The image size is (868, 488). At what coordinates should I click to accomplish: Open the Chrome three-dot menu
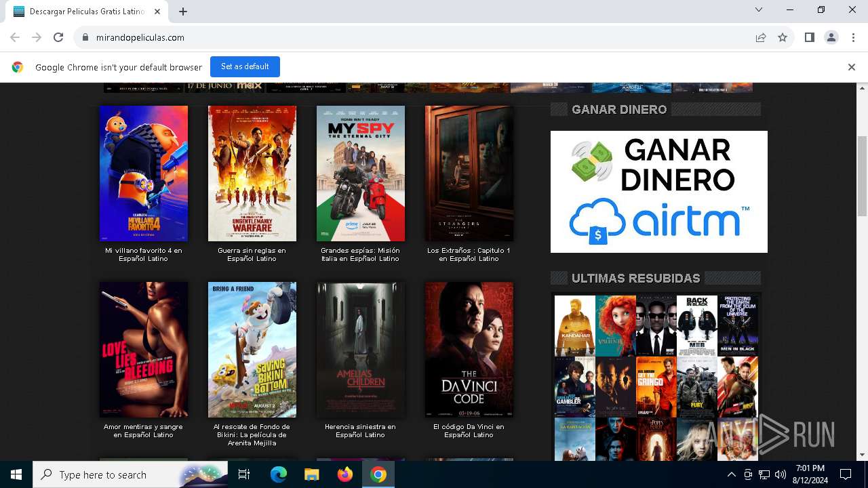853,38
